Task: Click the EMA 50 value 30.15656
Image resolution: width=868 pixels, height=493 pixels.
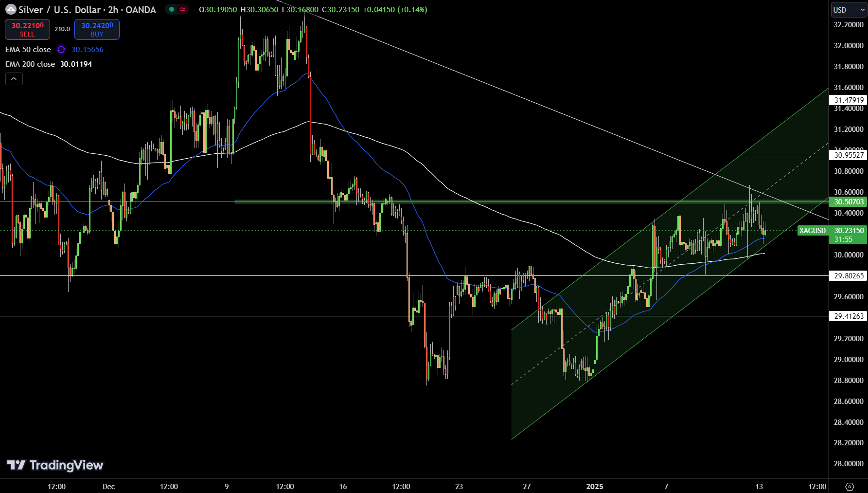Action: [88, 50]
